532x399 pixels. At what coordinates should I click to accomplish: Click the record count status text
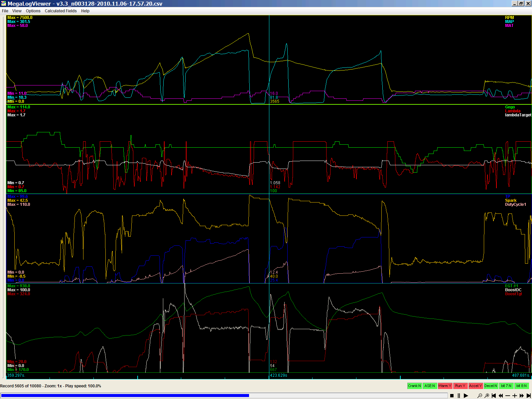(51, 386)
